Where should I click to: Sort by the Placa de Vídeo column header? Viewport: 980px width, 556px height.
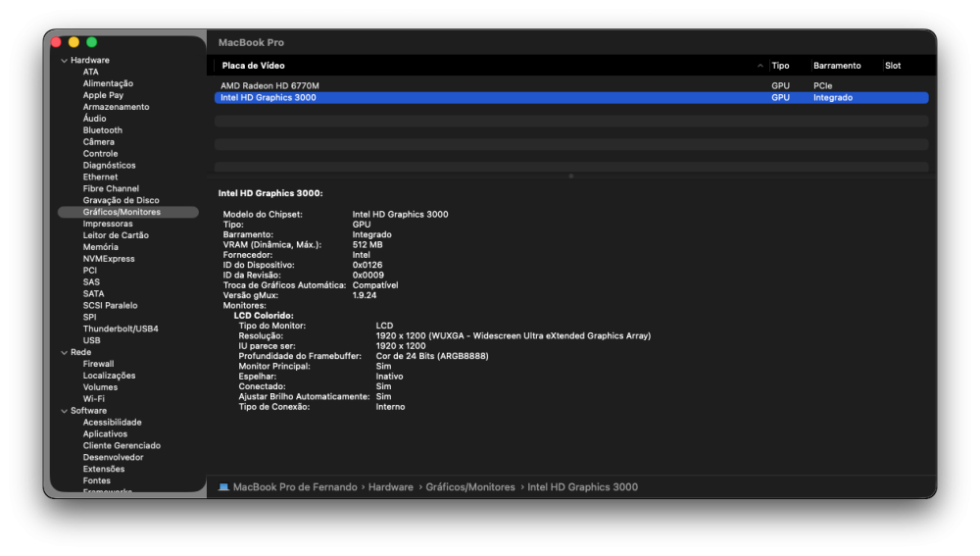click(253, 66)
